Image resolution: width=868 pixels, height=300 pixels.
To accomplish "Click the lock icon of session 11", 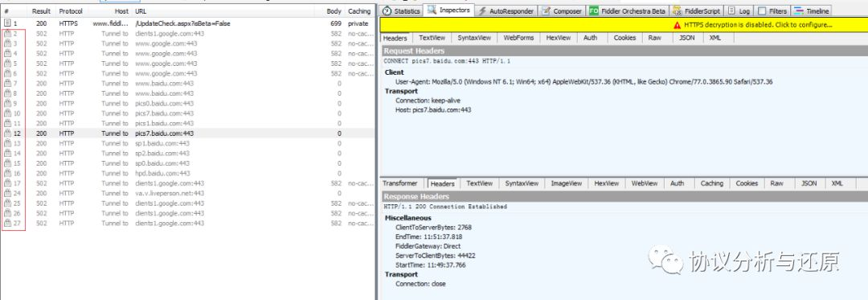I will click(x=7, y=123).
